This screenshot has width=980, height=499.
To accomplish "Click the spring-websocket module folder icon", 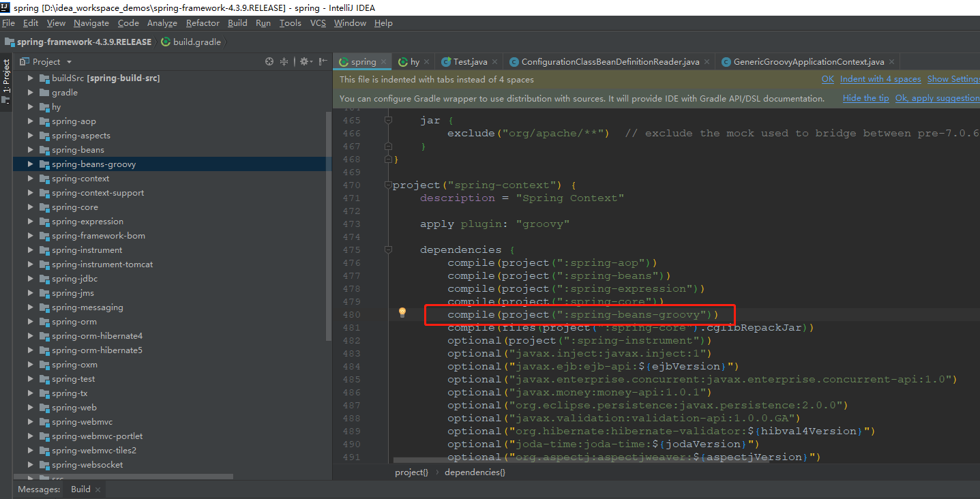I will [44, 465].
